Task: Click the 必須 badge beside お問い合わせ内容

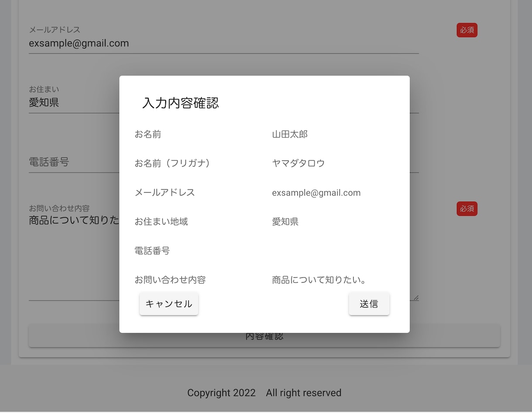Action: pos(467,209)
